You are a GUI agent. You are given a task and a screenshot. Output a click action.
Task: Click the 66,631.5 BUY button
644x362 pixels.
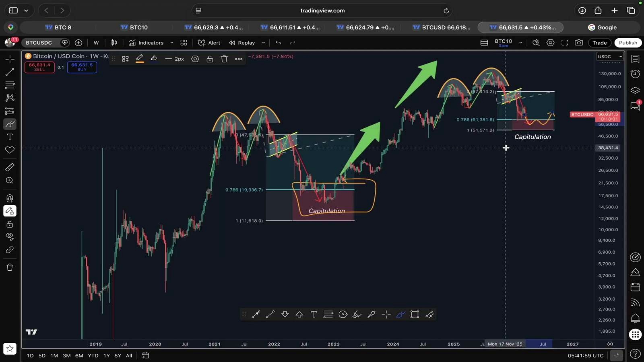point(82,67)
